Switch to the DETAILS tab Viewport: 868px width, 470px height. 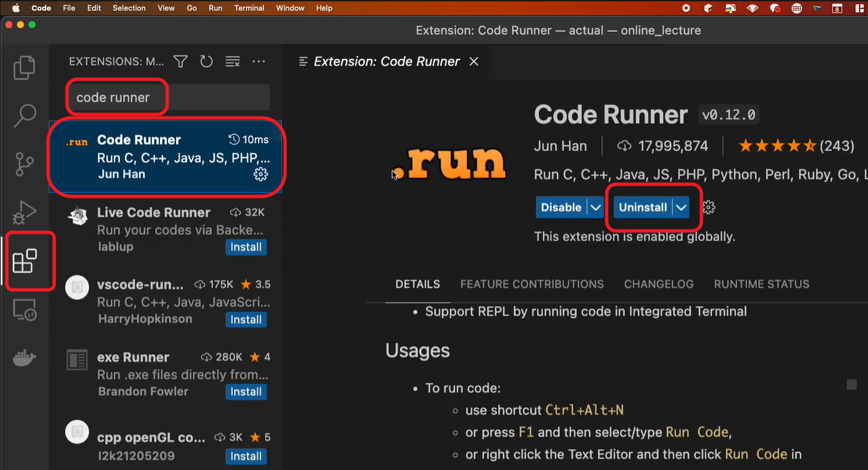pos(418,284)
